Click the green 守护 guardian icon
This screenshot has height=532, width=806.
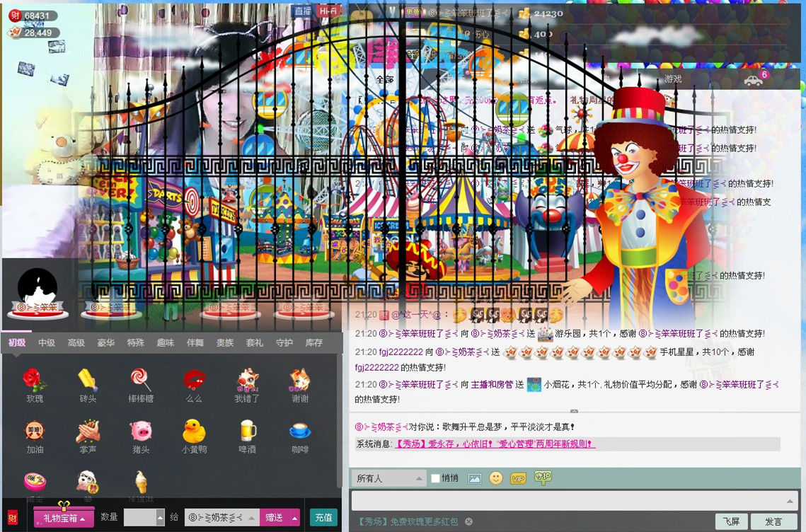click(543, 478)
